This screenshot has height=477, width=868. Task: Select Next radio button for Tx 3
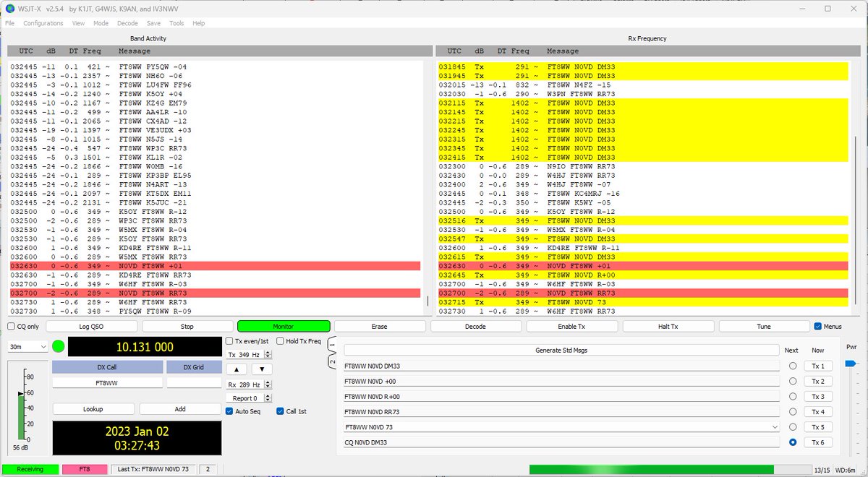(793, 396)
